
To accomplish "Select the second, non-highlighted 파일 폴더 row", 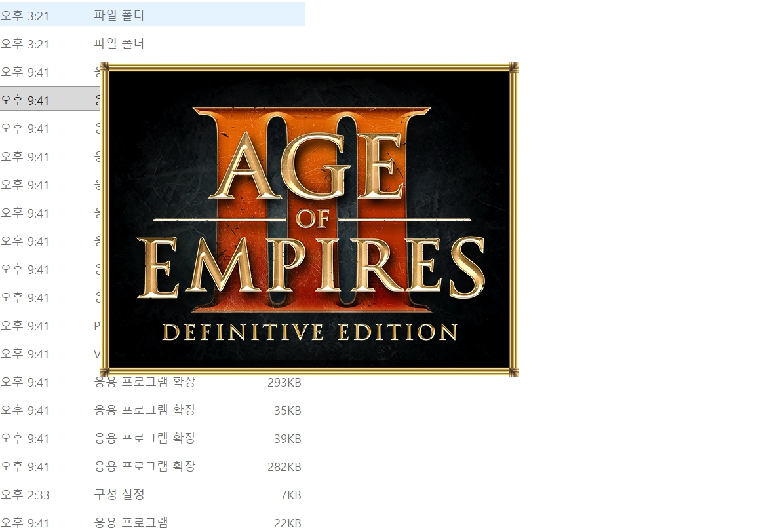I will click(x=152, y=44).
